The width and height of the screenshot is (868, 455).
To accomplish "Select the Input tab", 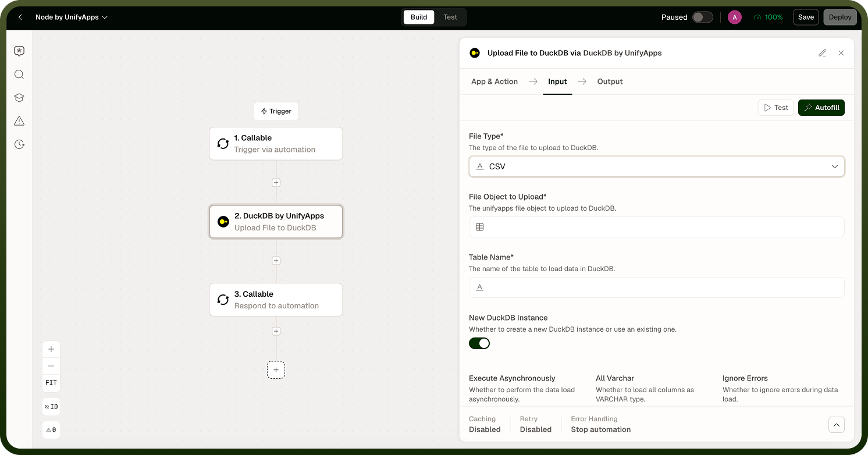I will click(557, 81).
